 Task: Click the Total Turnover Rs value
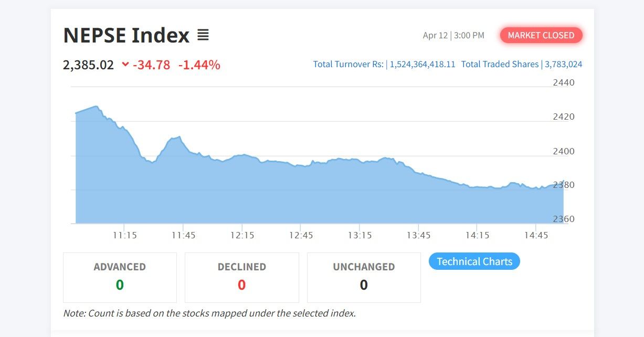click(x=423, y=64)
